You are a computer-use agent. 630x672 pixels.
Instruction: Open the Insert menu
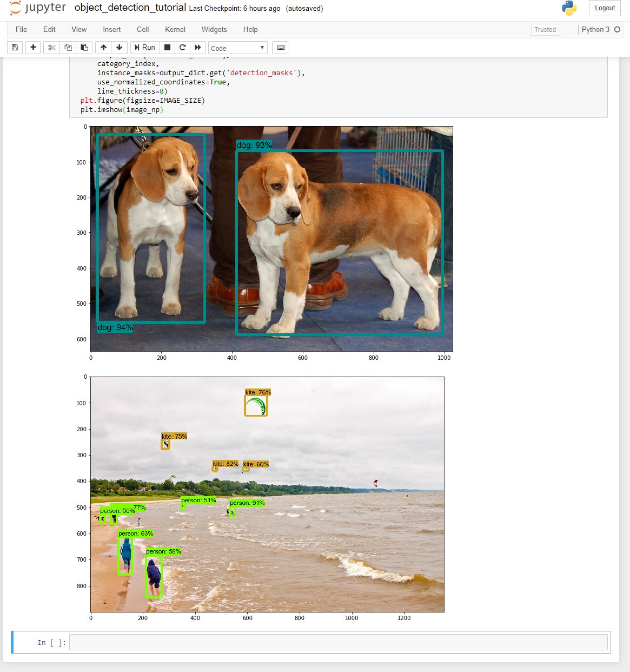click(112, 30)
